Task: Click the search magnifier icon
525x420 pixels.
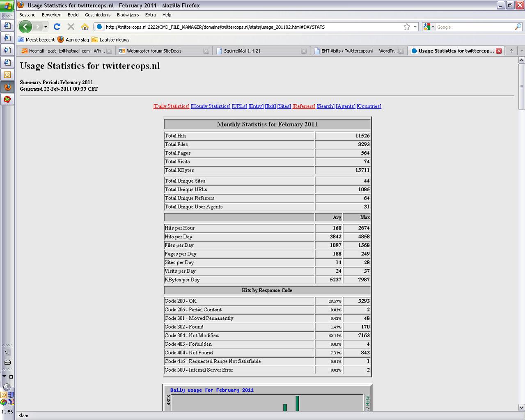Action: (x=518, y=27)
